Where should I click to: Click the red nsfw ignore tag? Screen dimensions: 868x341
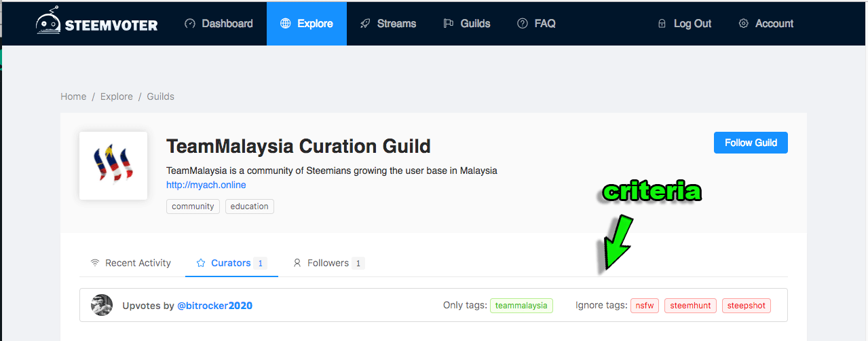point(645,306)
